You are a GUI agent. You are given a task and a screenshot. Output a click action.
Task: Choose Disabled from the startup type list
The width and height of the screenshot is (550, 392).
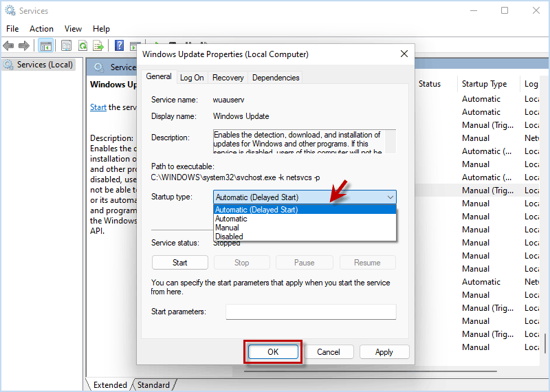[305, 236]
